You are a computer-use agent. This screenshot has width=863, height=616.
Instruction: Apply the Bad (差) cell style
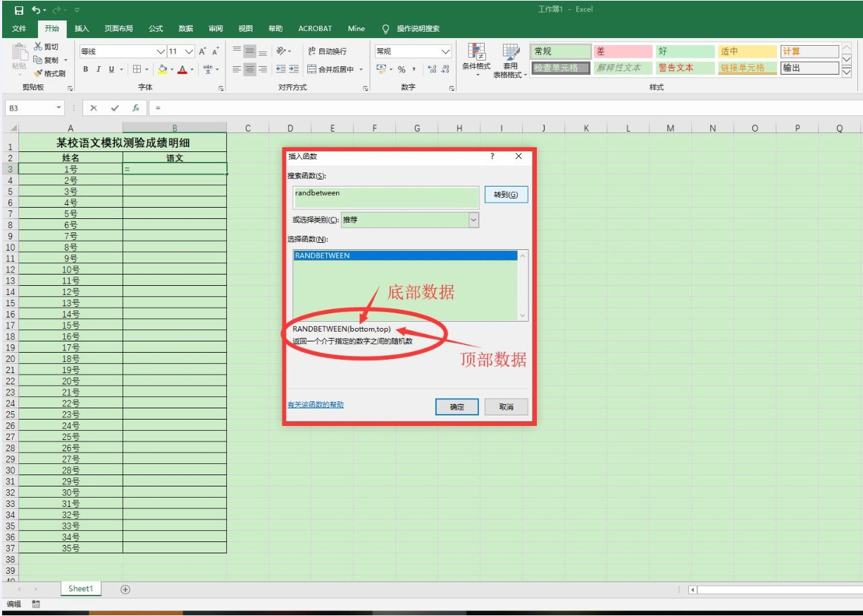coord(622,51)
